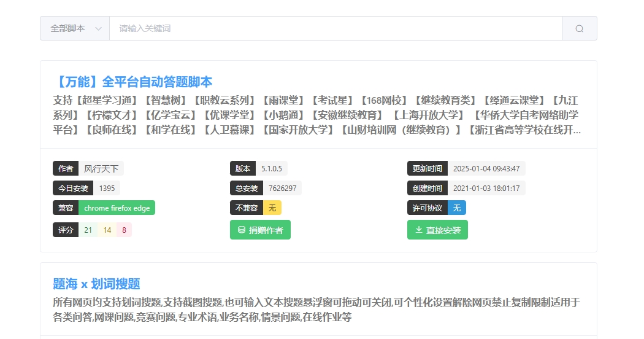644x339 pixels.
Task: Click the yellow rating count 14
Action: coord(107,230)
